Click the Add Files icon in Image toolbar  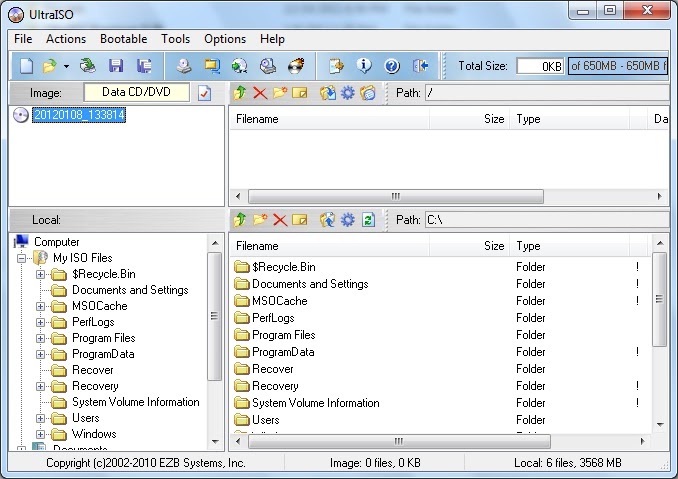tap(328, 93)
